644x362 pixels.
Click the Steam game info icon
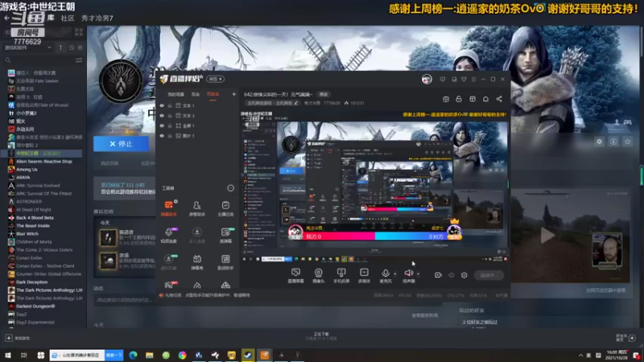point(613,142)
